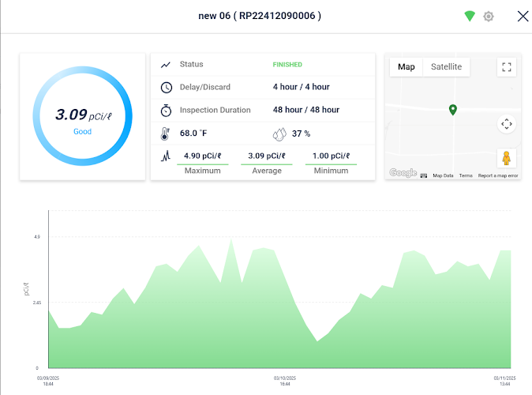Screen dimensions: 532x395
Task: Switch to Map view tab
Action: coord(406,67)
